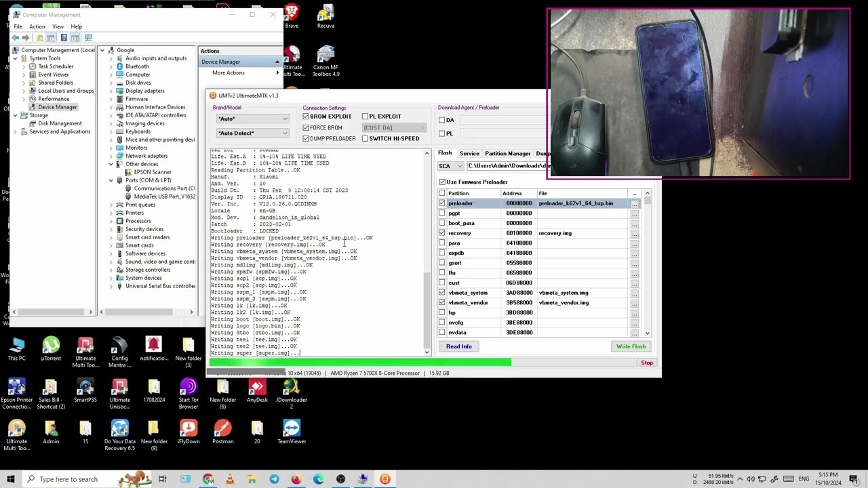Viewport: 868px width, 488px height.
Task: Open the Postman desktop shortcut
Action: 222,432
